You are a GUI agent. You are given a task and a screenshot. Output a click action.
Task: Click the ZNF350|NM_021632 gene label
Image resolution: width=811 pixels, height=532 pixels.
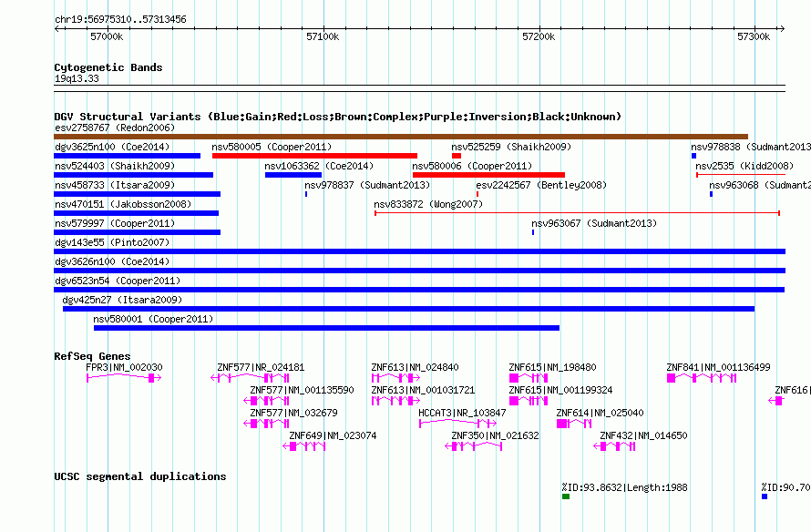495,435
